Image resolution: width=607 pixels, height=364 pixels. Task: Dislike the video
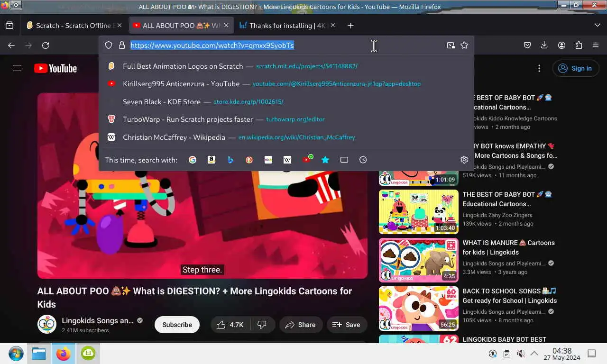pos(262,325)
